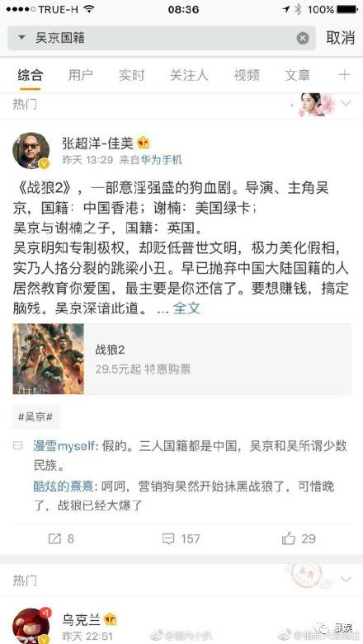Open the #吴京# topic tag

pyautogui.click(x=35, y=417)
